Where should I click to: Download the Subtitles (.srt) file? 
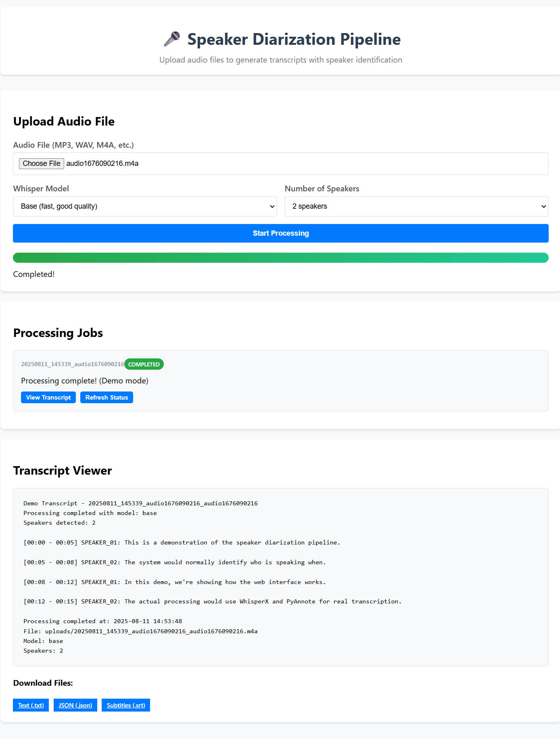pyautogui.click(x=125, y=705)
